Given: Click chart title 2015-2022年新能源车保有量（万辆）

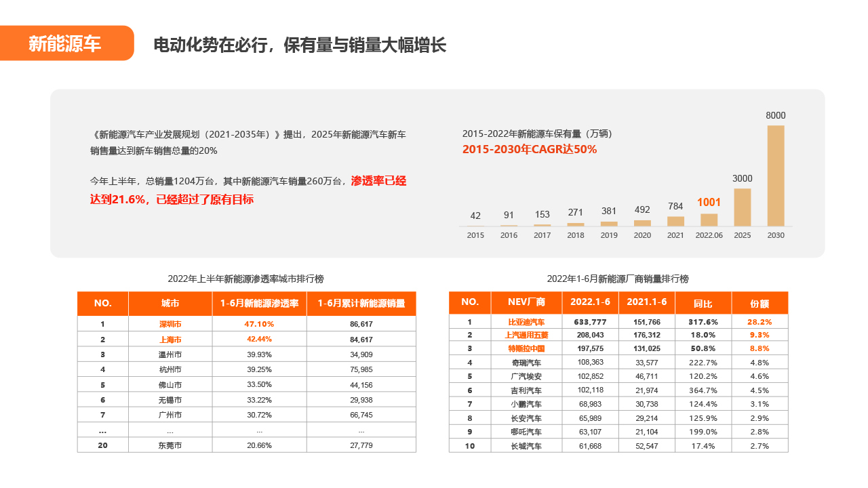Looking at the screenshot, I should pos(538,134).
